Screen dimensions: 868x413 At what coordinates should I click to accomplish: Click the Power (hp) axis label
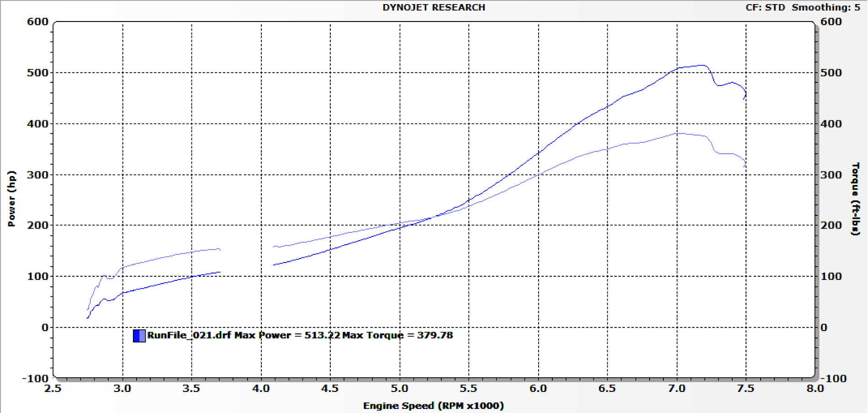(x=11, y=197)
